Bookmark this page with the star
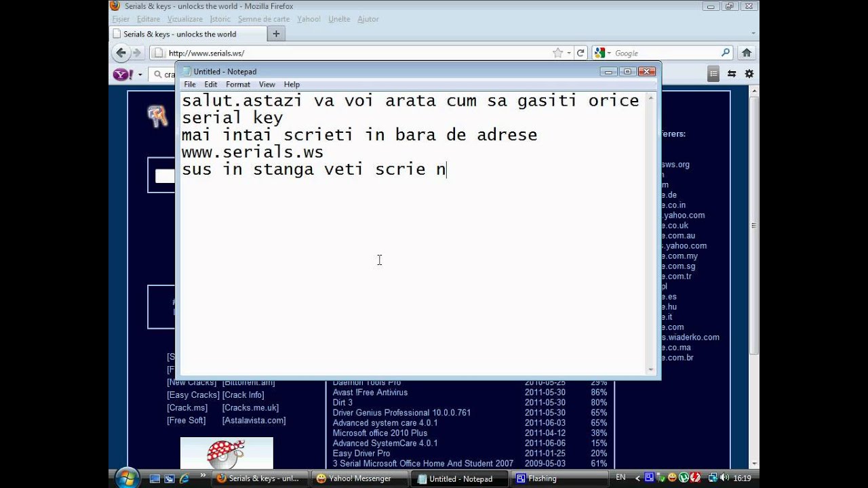868x488 pixels. (x=557, y=53)
